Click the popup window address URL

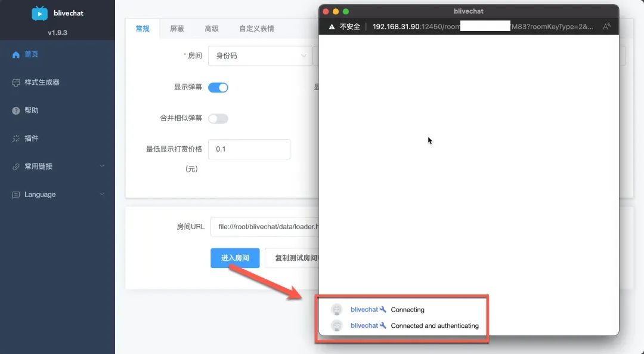pos(482,27)
